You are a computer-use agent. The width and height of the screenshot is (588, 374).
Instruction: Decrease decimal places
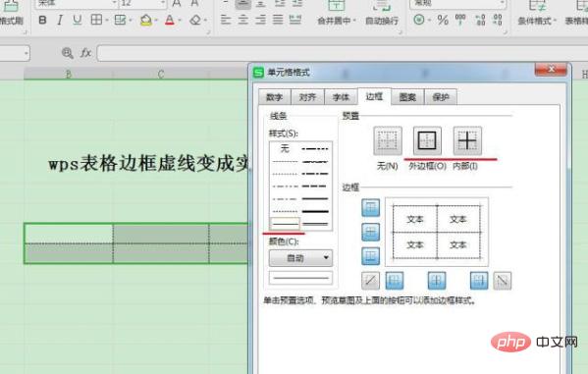pyautogui.click(x=498, y=20)
